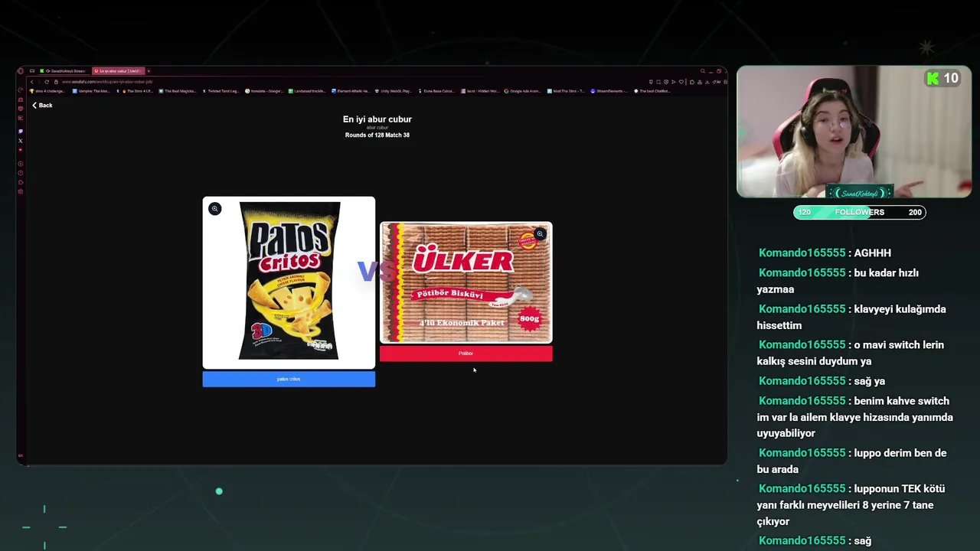This screenshot has width=980, height=551.
Task: Open The Best Magicka bookmark
Action: [x=178, y=91]
